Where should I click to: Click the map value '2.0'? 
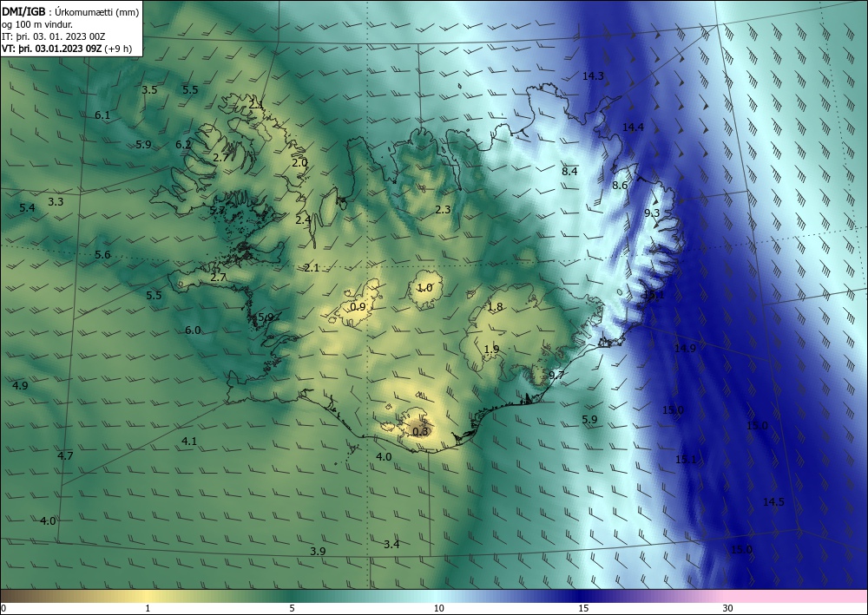[x=300, y=163]
